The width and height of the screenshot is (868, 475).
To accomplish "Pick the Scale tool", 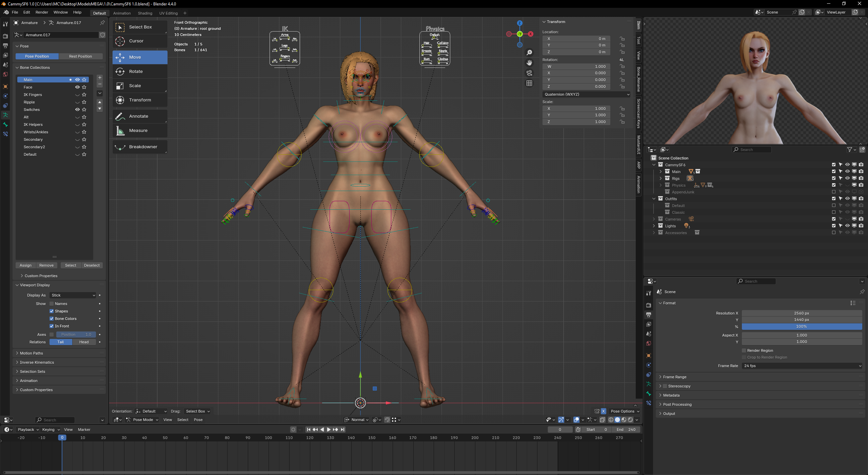I will (140, 86).
